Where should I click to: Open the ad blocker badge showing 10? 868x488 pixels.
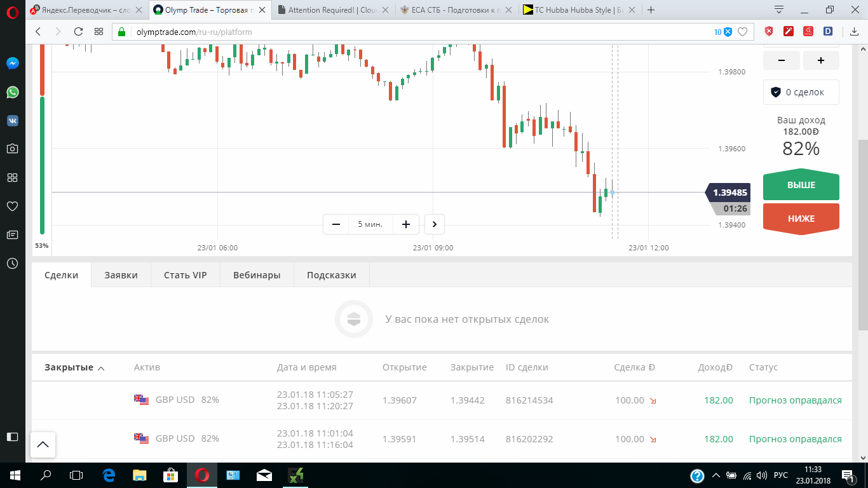(x=723, y=32)
